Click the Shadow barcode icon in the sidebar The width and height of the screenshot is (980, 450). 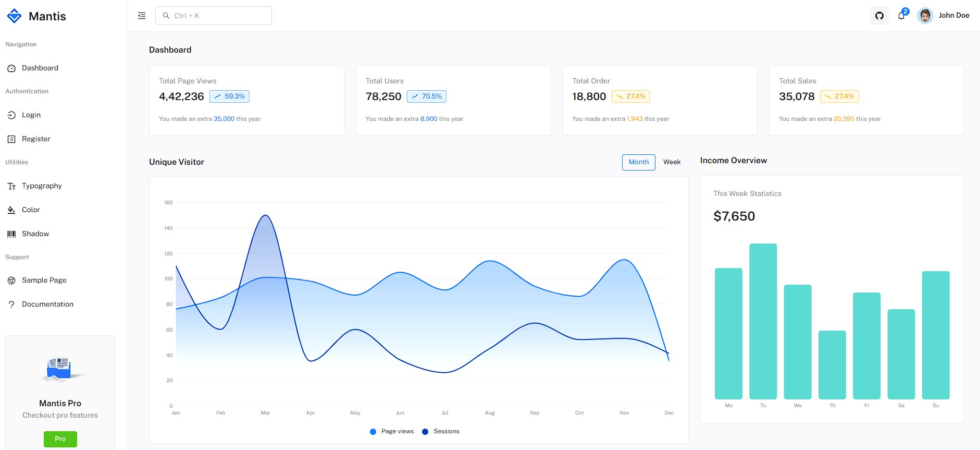(x=11, y=234)
